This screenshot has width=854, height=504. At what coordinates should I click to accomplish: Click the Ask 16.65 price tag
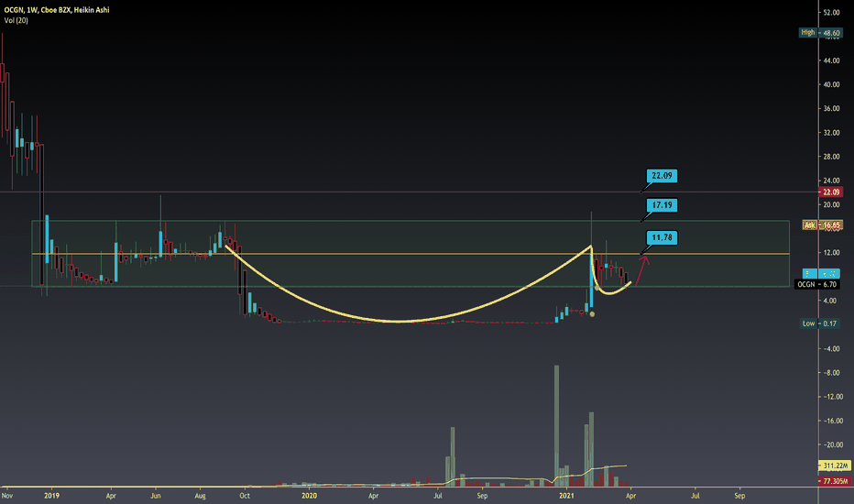pos(822,225)
